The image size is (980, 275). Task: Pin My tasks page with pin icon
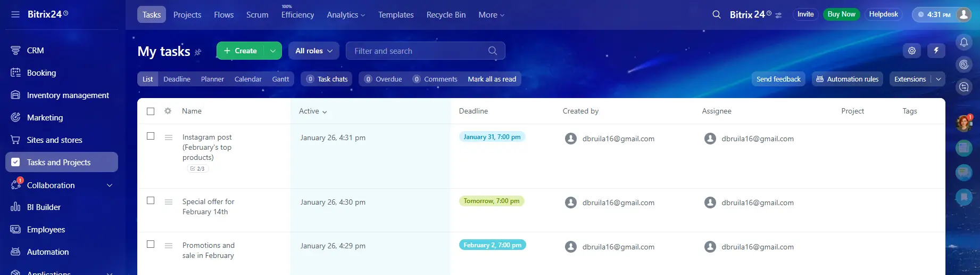tap(198, 52)
